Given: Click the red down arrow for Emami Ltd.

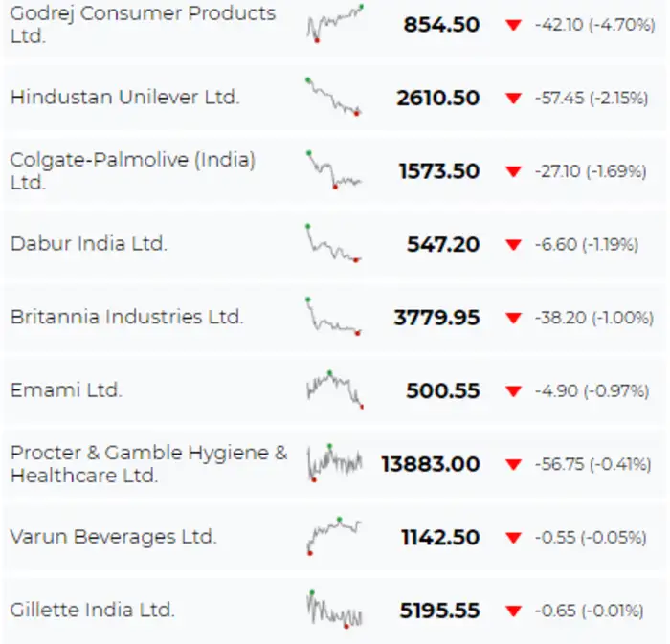Looking at the screenshot, I should coord(514,390).
